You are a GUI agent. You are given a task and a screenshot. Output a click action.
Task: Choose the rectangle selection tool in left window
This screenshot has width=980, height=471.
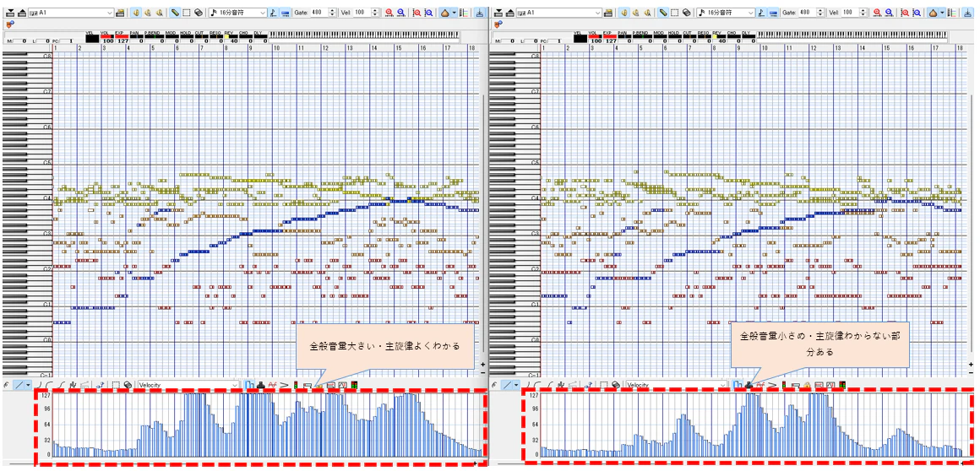(186, 13)
